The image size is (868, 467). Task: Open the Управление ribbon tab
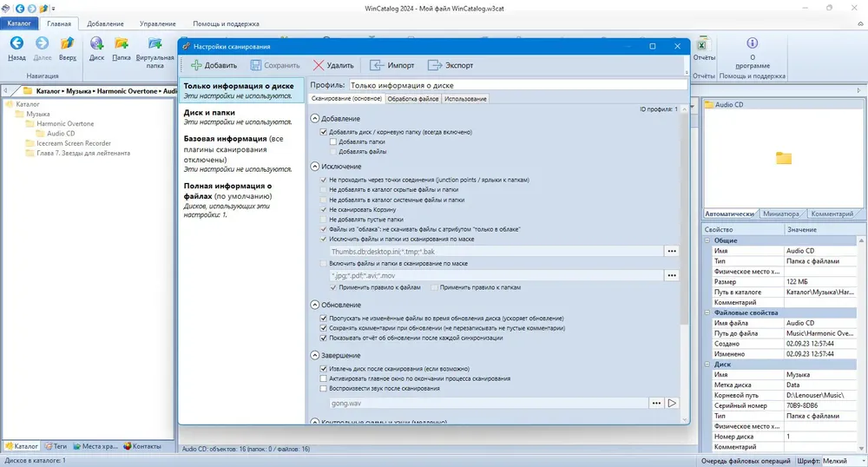click(158, 23)
